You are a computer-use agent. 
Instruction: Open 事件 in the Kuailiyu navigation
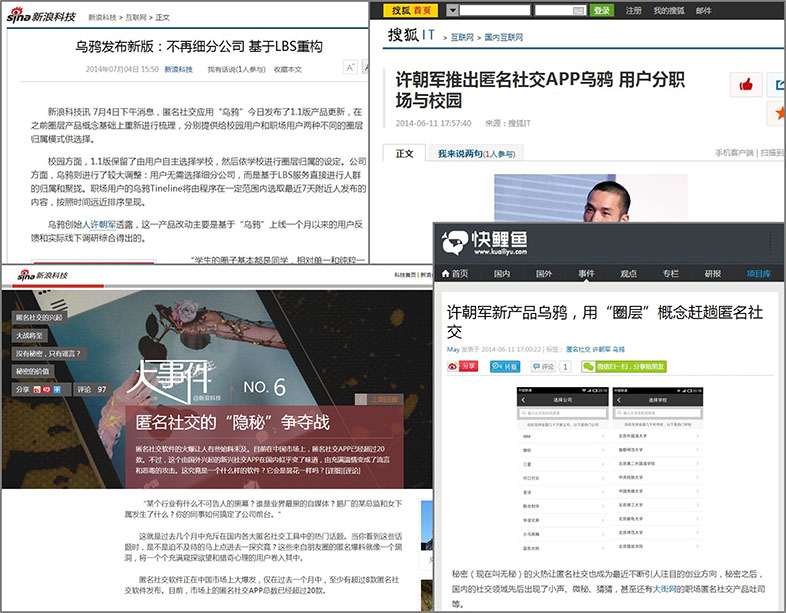(x=586, y=273)
